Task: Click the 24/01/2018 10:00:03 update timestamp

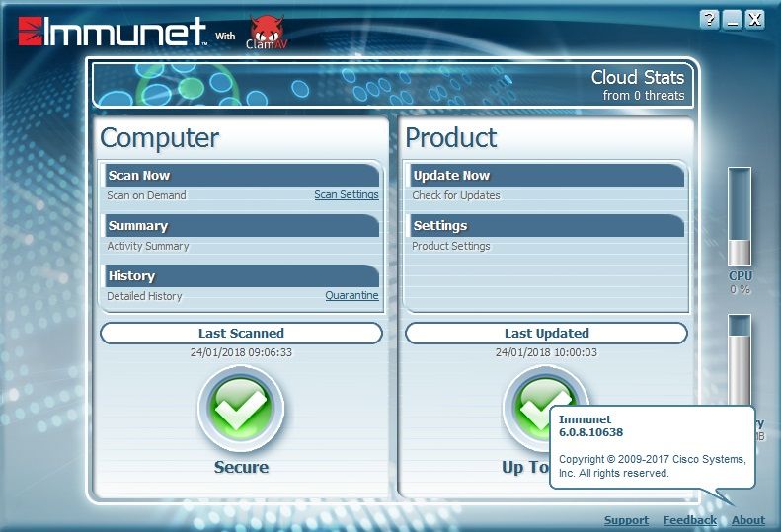Action: 546,352
